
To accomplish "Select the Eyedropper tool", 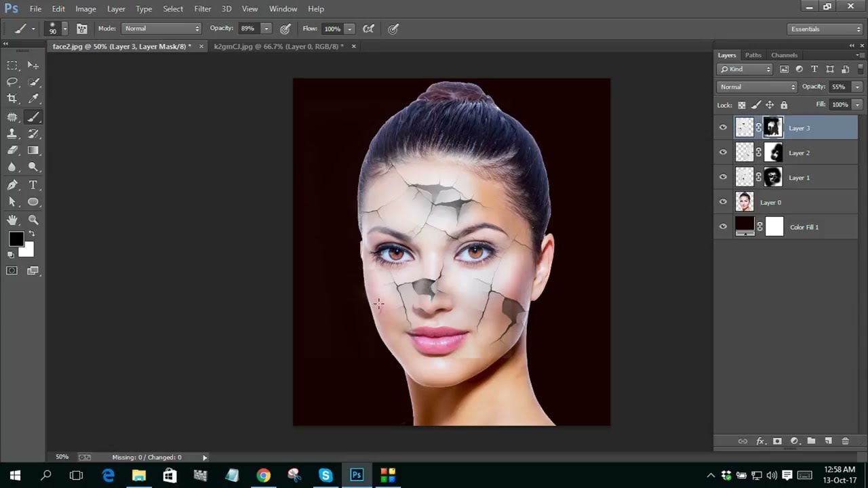I will coord(33,99).
